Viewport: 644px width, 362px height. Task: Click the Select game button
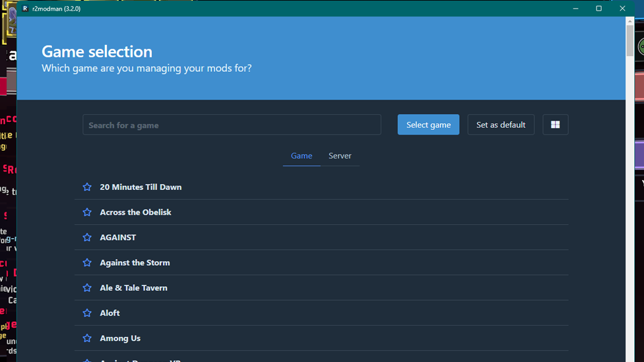[428, 125]
